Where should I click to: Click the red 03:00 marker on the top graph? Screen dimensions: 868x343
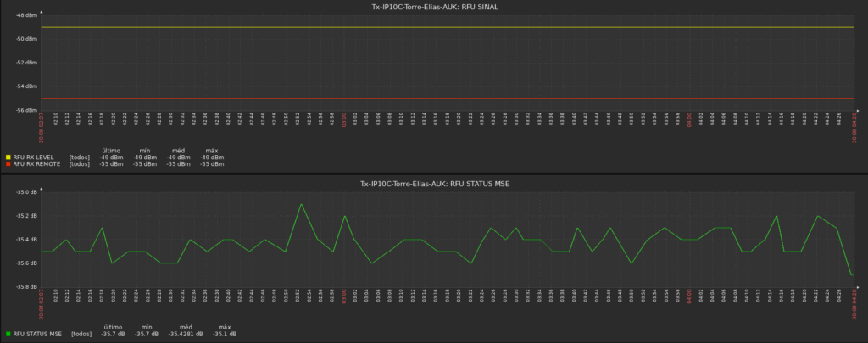point(343,119)
